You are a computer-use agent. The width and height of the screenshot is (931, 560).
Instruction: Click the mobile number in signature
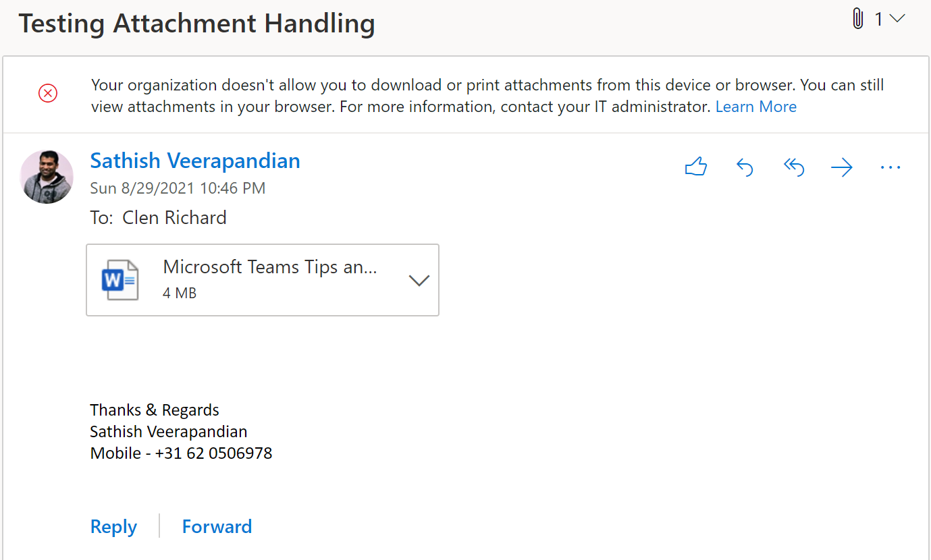pyautogui.click(x=213, y=453)
